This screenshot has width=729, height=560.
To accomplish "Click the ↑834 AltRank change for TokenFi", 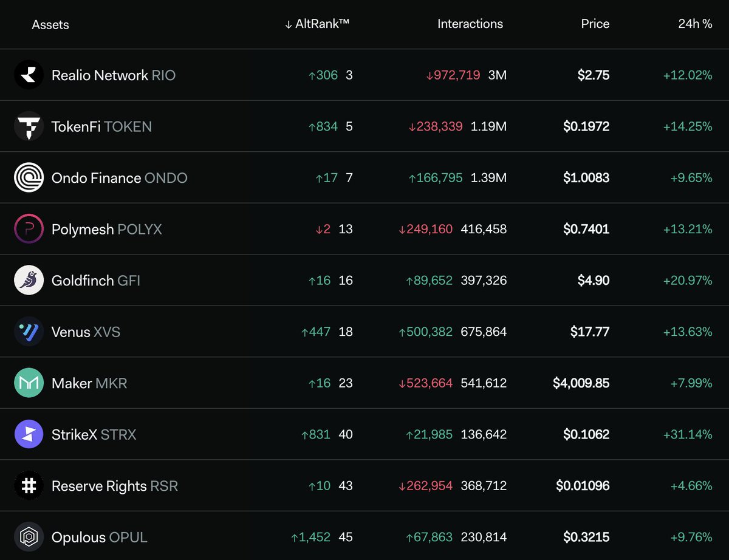I will (323, 126).
